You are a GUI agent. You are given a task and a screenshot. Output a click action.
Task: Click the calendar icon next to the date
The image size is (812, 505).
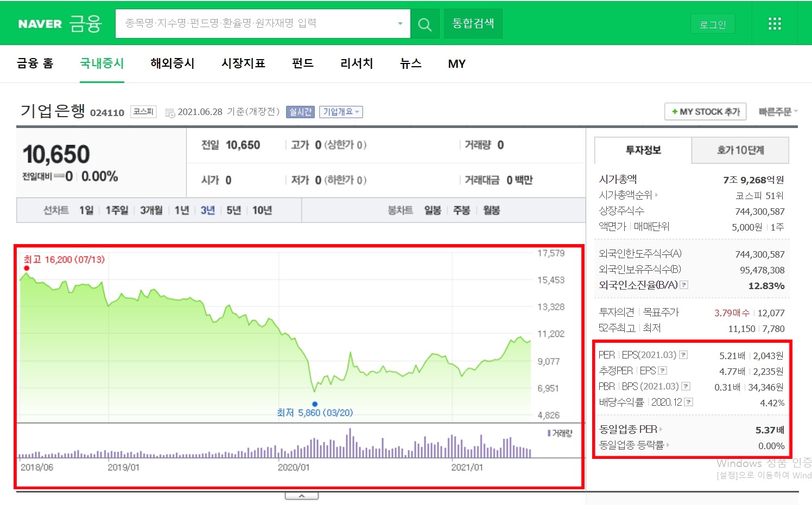pos(170,113)
